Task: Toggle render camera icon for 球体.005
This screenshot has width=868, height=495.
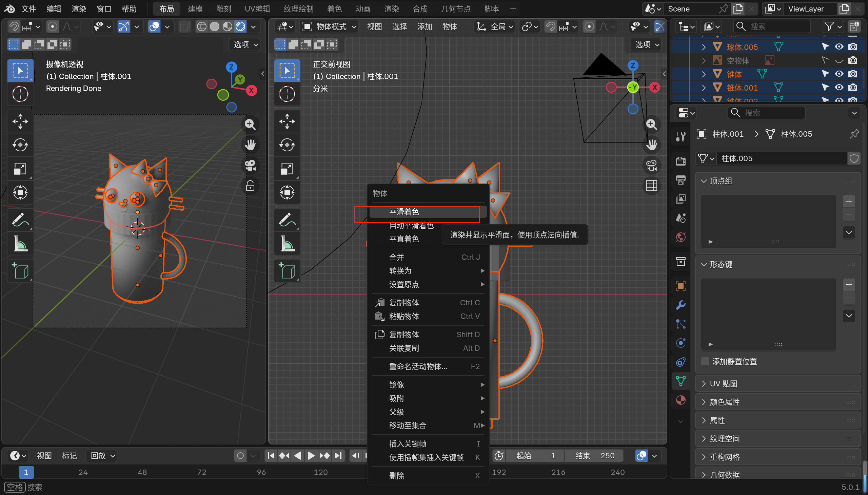Action: 853,47
